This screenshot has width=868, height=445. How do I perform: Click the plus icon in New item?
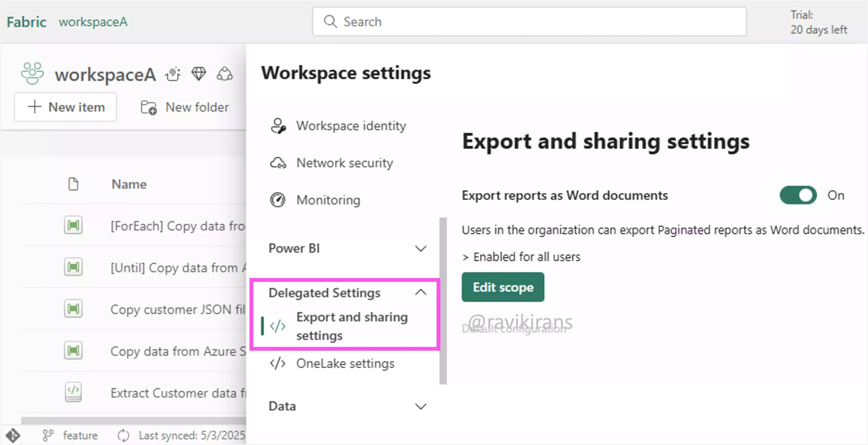click(35, 107)
